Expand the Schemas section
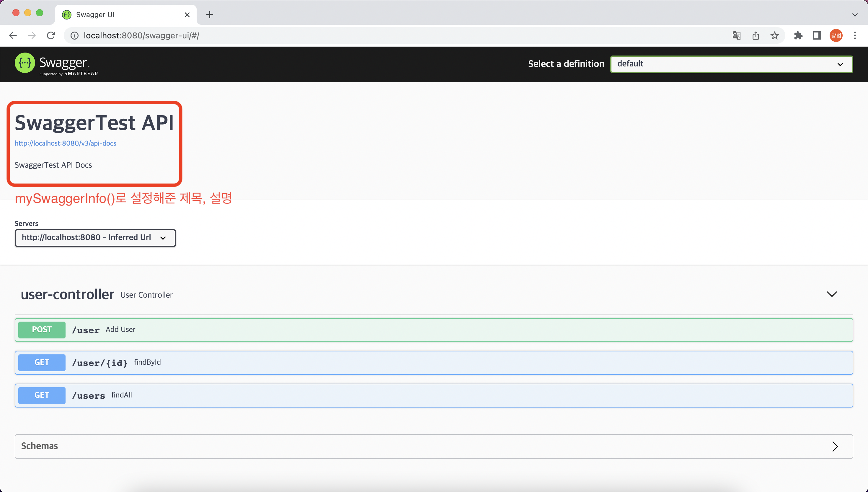Viewport: 868px width, 492px height. (x=835, y=447)
